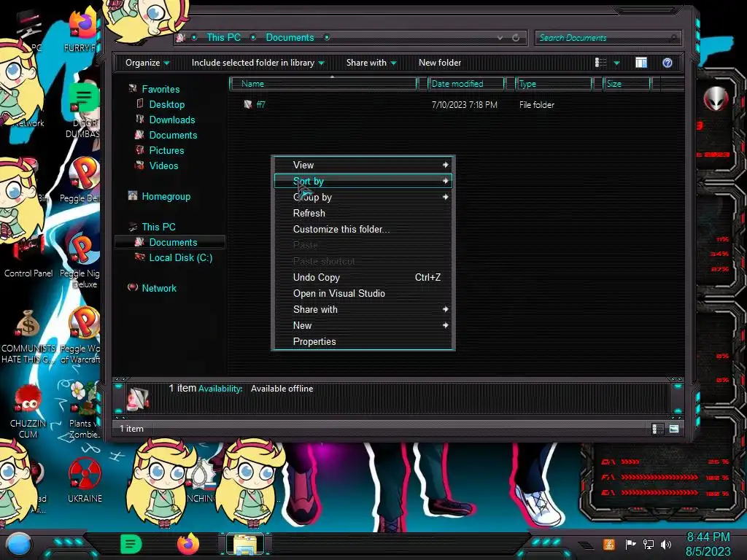This screenshot has height=560, width=747.
Task: Click refresh icon in address bar
Action: click(x=516, y=38)
